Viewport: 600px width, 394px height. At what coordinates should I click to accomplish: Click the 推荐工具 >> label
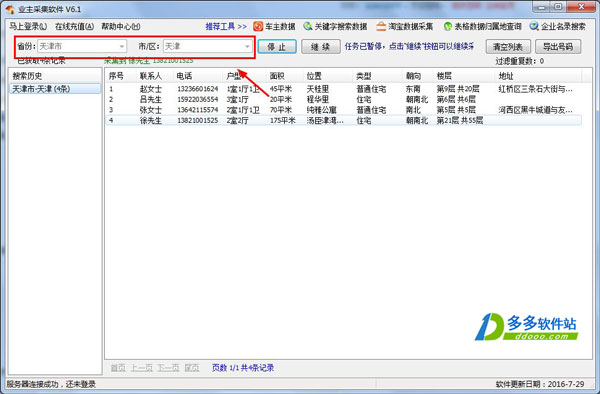(226, 26)
